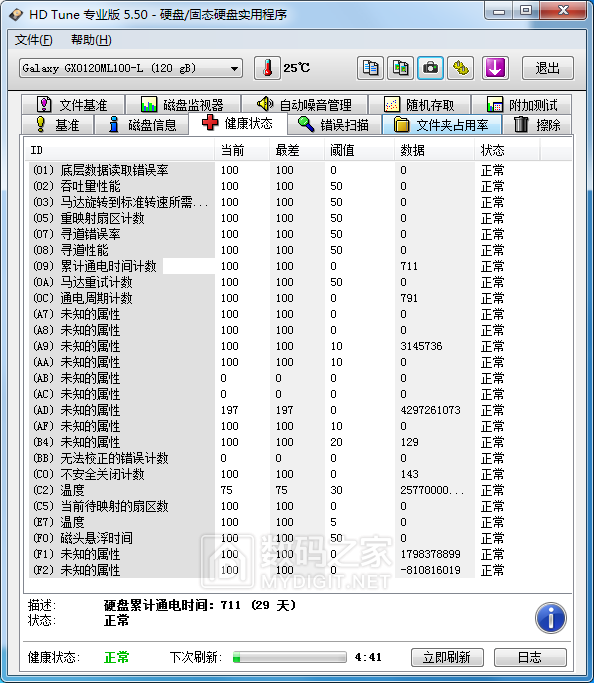Click the 阈值 column header
Image resolution: width=594 pixels, height=683 pixels.
(359, 150)
